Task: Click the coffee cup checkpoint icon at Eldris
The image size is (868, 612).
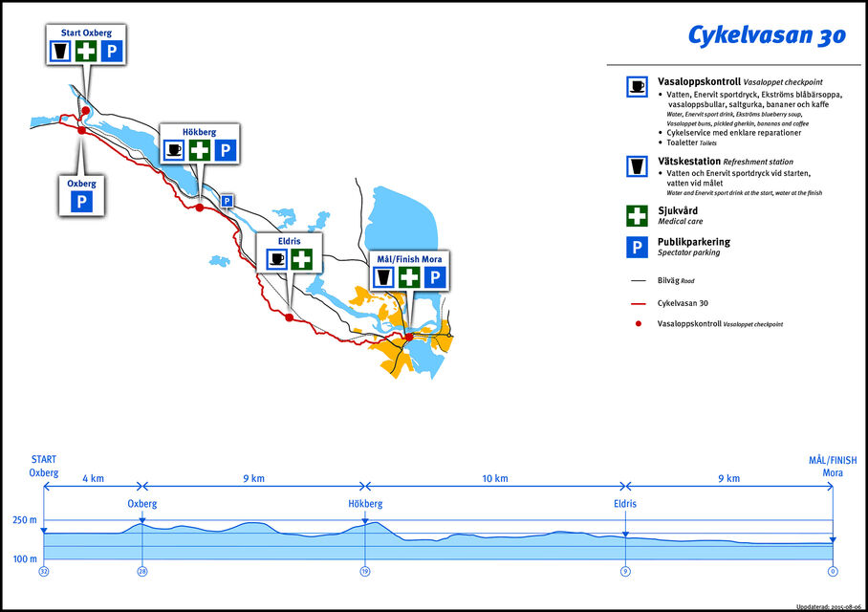Action: [276, 258]
